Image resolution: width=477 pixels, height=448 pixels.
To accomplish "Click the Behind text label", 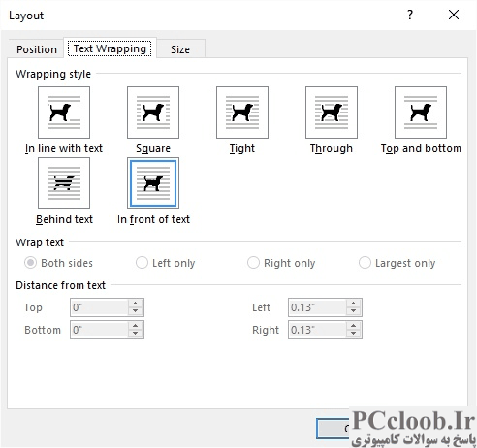I will (64, 219).
